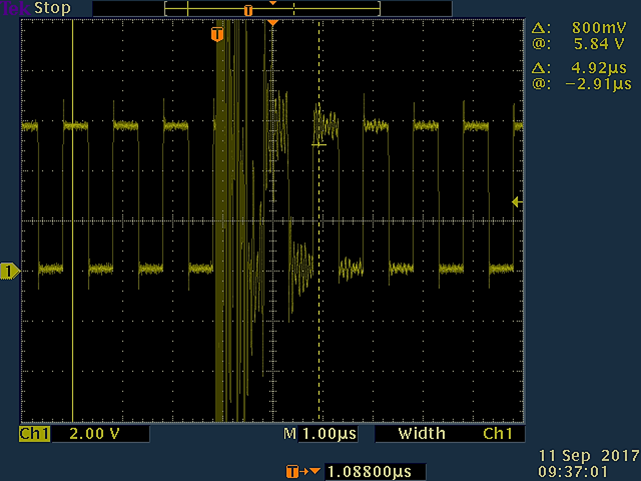The height and width of the screenshot is (481, 641).
Task: Click the orange trigger position T marker on waveform
Action: coord(217,34)
